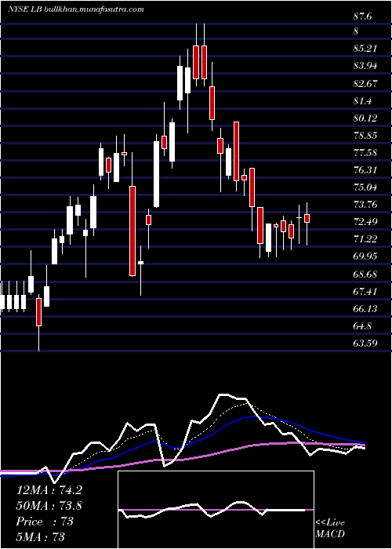Select the 76.31 price axis label
This screenshot has height=549, width=392.
coord(365,170)
